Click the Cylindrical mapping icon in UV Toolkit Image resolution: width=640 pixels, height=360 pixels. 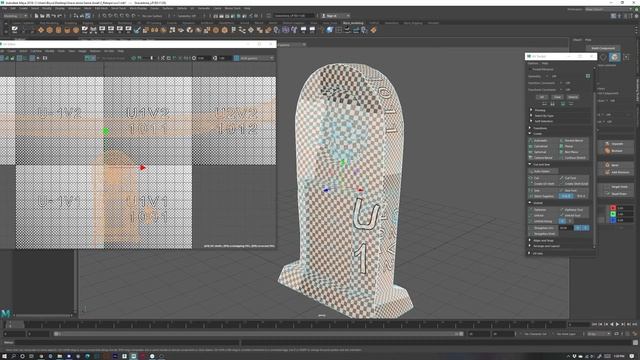point(531,146)
